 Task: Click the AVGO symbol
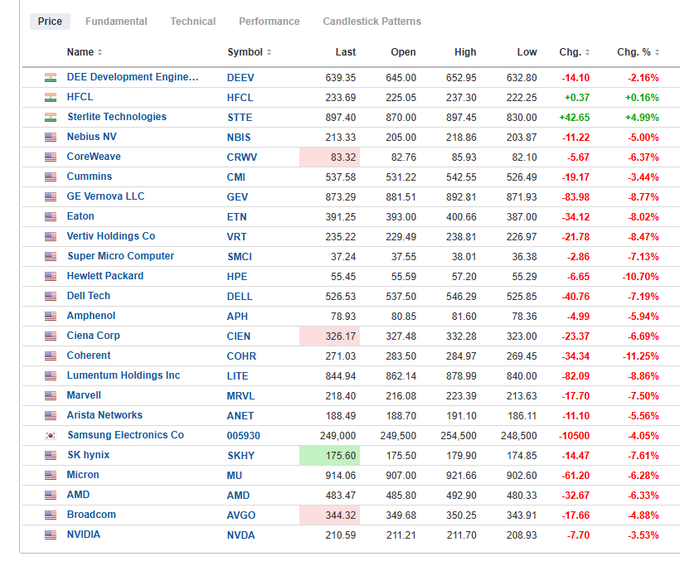pyautogui.click(x=241, y=516)
